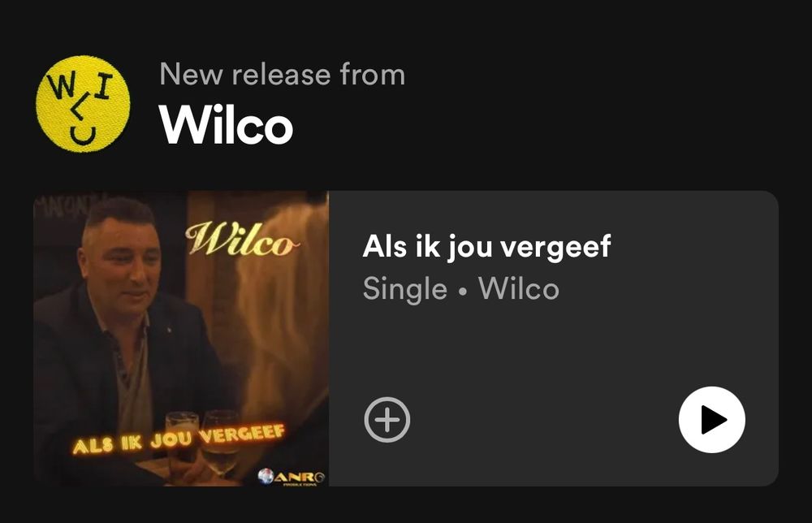Click the glowing ALS IK JOU VERGEEF cover text
This screenshot has height=523, width=812.
[179, 439]
